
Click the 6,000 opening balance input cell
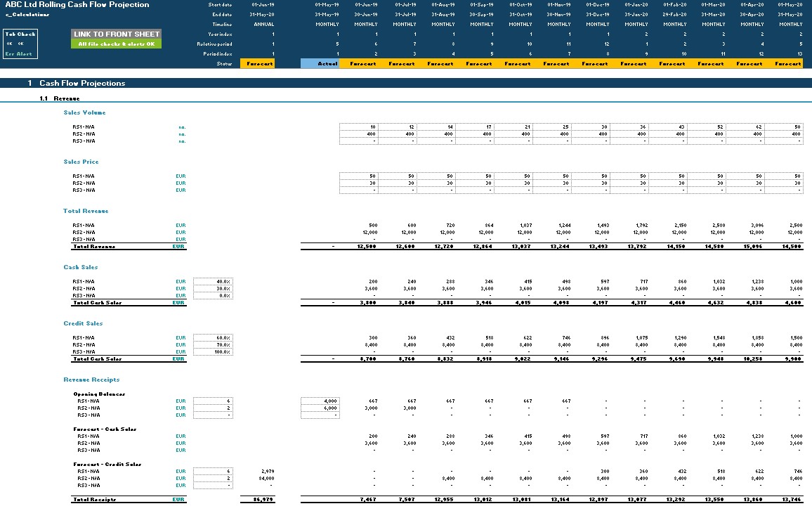(320, 408)
